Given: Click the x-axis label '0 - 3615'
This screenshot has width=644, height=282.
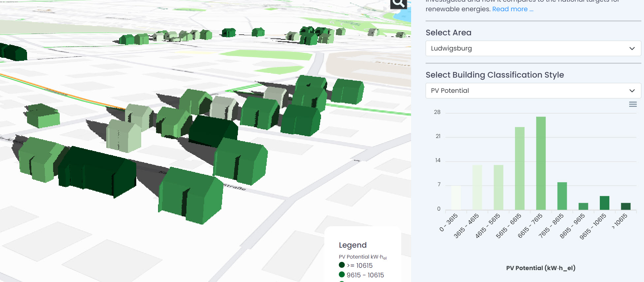Looking at the screenshot, I should 449,222.
